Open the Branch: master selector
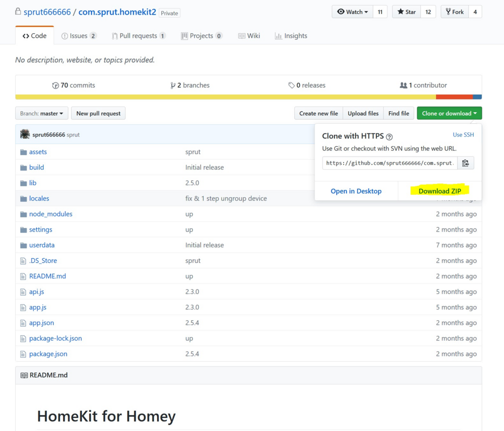This screenshot has width=504, height=431. (x=41, y=113)
